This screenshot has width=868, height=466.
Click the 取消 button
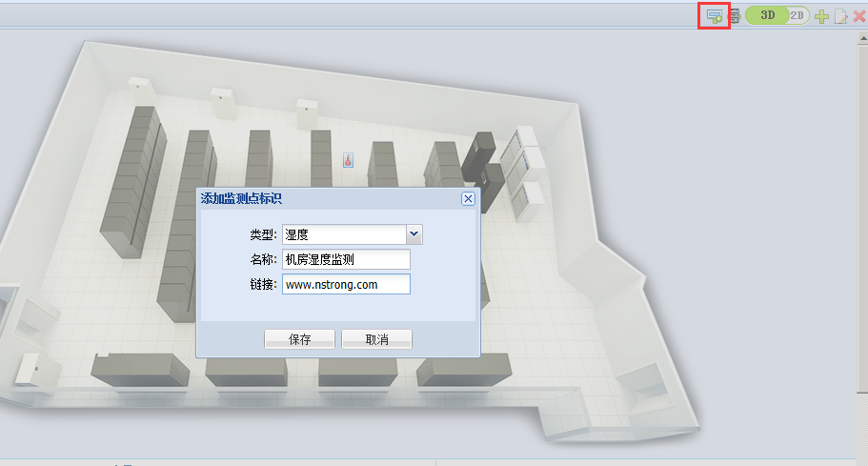376,339
